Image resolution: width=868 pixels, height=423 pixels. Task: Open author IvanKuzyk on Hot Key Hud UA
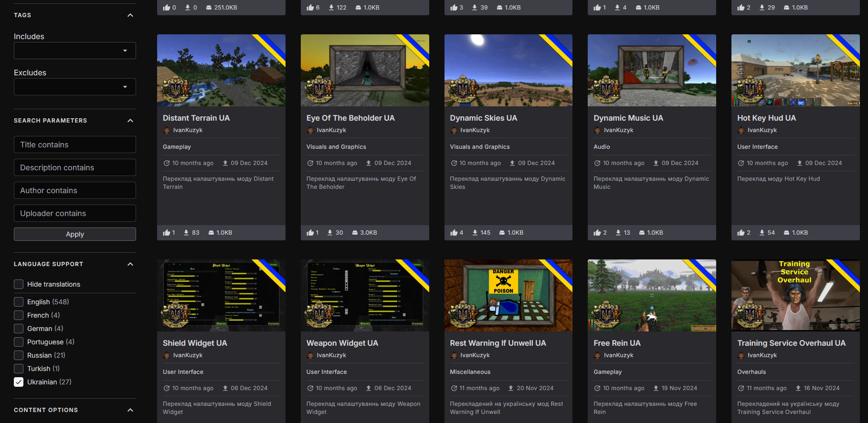[762, 130]
